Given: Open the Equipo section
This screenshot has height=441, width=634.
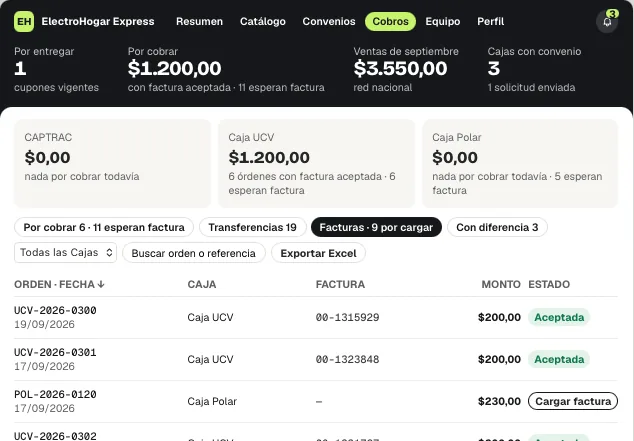Looking at the screenshot, I should 443,21.
